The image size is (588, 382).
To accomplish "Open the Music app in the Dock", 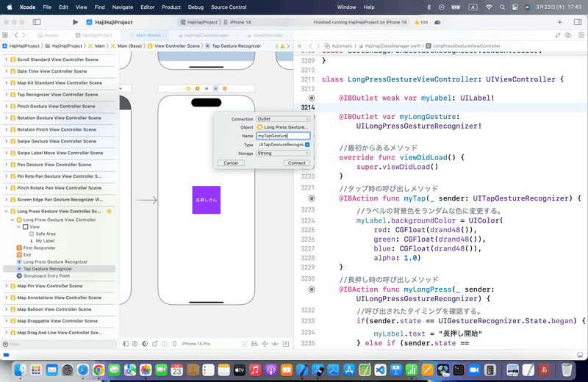I will pyautogui.click(x=254, y=370).
